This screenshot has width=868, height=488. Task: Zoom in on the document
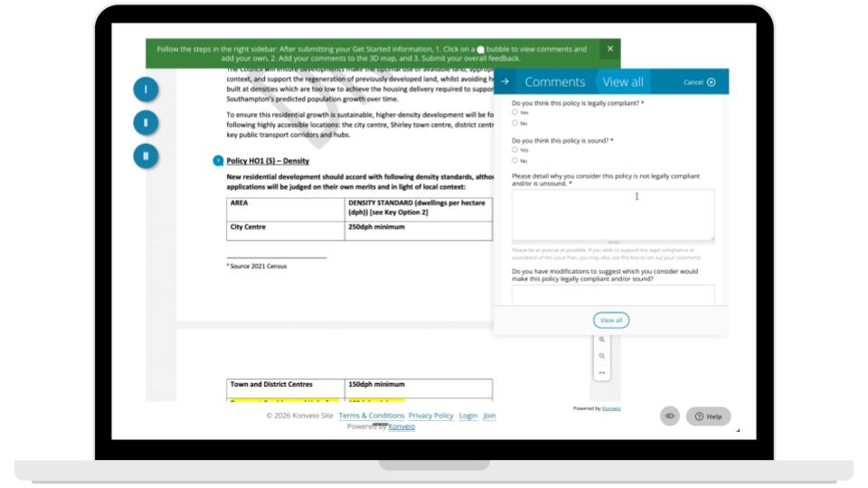pyautogui.click(x=602, y=340)
